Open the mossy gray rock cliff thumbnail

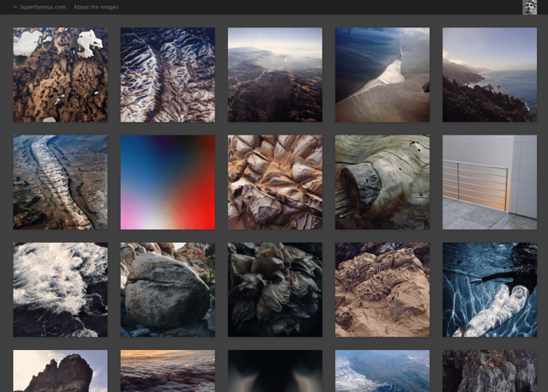point(490,371)
